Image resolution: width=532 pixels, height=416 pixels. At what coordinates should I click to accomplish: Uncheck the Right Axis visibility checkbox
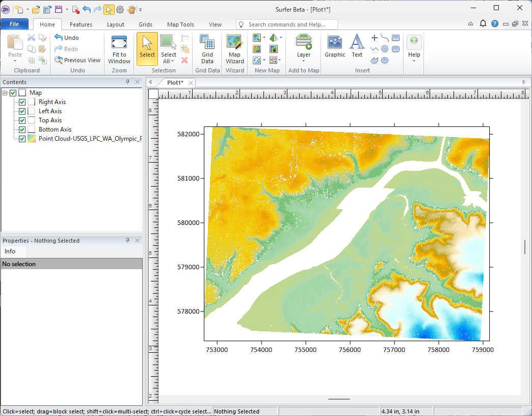[22, 102]
